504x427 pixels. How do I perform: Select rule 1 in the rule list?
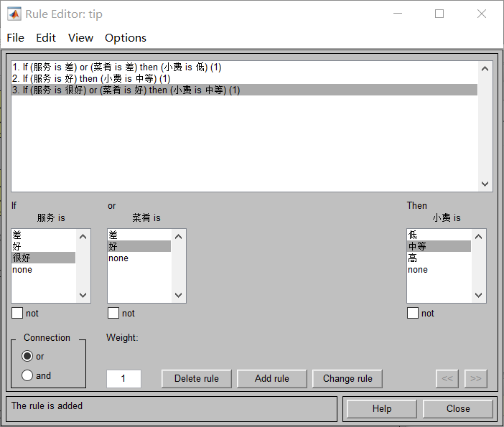[x=244, y=67]
